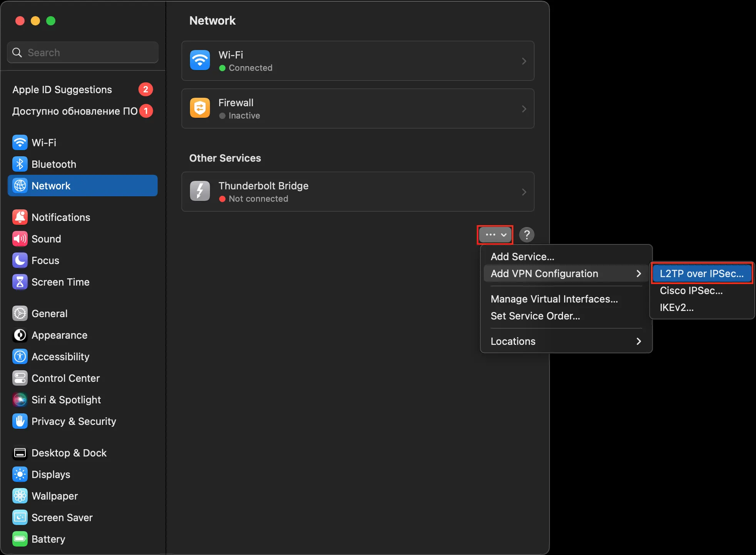Select Cisco IPSec menu entry
The image size is (756, 555).
click(691, 291)
